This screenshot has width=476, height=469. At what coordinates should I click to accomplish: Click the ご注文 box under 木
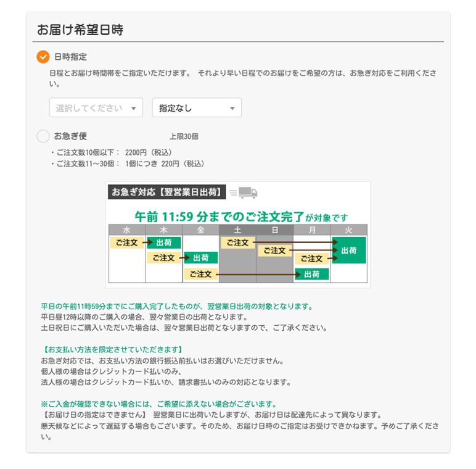click(x=164, y=257)
